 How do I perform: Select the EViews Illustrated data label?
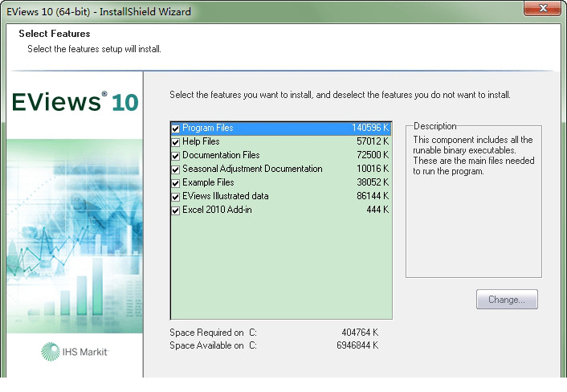pos(226,196)
